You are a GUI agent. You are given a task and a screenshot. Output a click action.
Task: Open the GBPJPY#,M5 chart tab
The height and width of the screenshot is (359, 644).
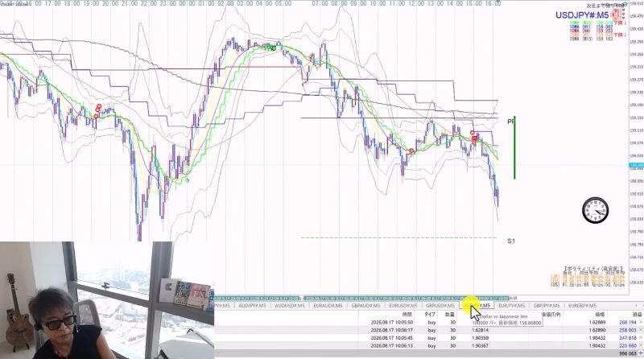547,306
